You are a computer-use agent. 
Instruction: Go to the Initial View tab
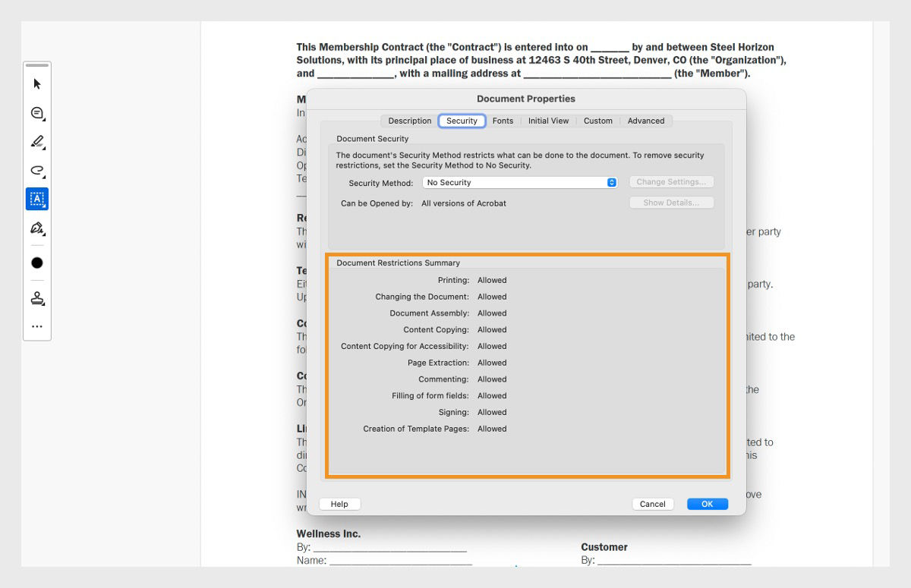click(548, 121)
